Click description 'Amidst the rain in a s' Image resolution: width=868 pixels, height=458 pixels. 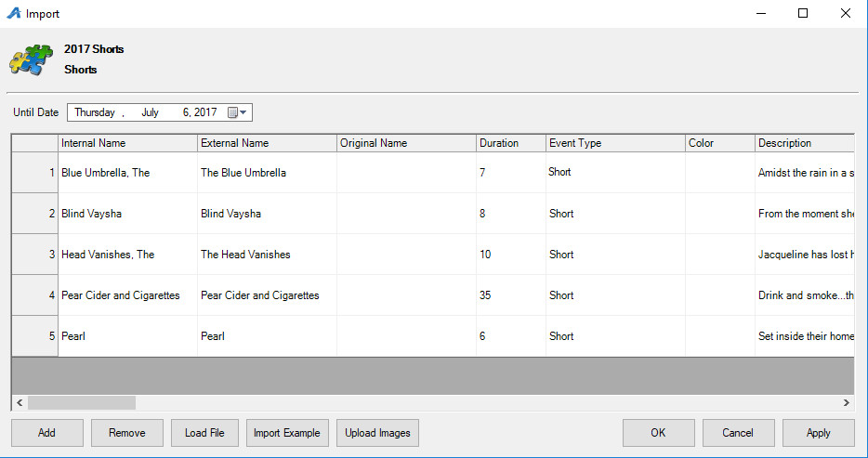tap(805, 173)
